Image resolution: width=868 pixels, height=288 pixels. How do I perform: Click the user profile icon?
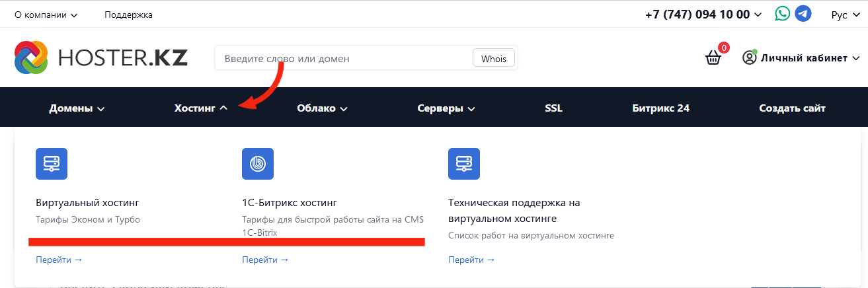[x=749, y=58]
